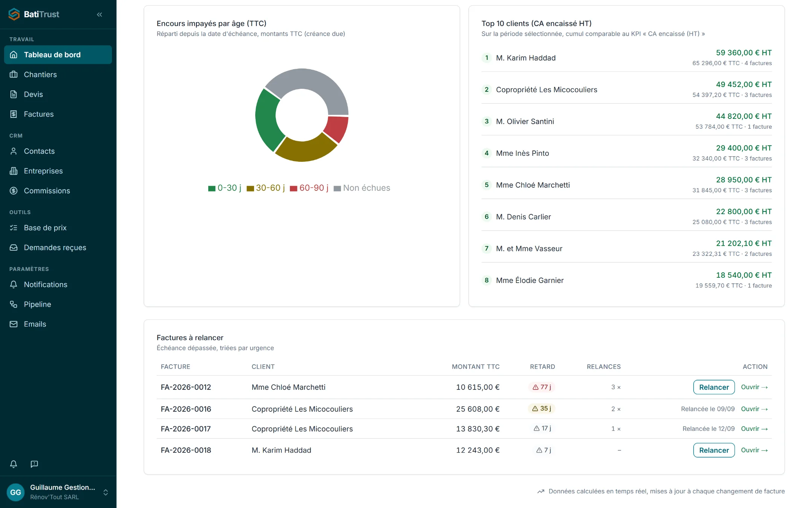
Task: Click the 35 j retard warning badge
Action: click(x=542, y=409)
